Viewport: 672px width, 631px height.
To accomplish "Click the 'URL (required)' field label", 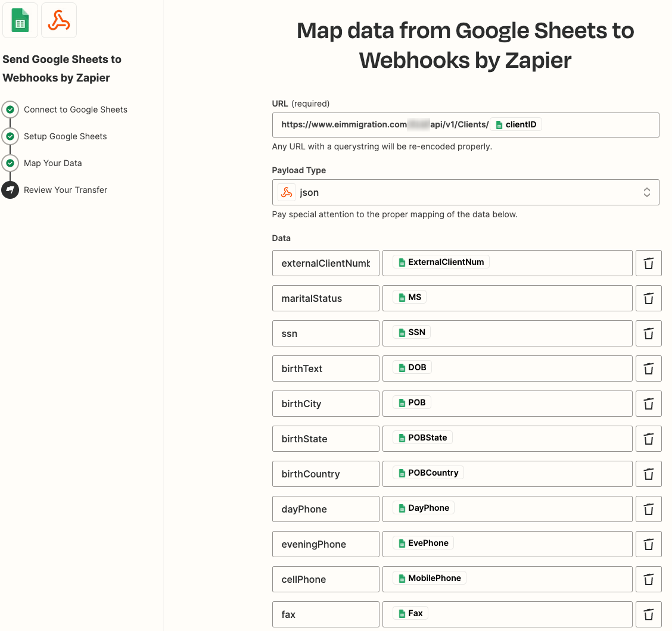I will 301,104.
